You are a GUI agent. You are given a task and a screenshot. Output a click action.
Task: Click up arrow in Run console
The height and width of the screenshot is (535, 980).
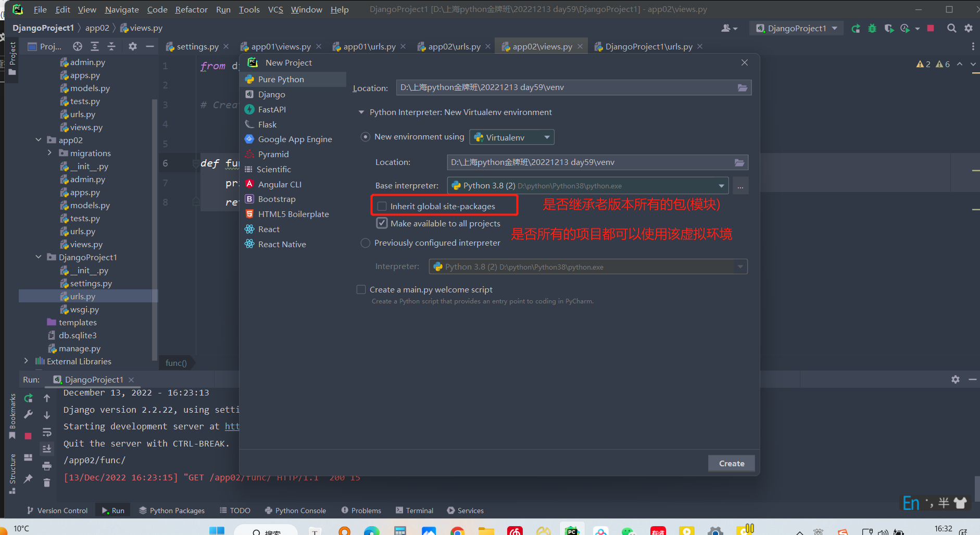47,398
